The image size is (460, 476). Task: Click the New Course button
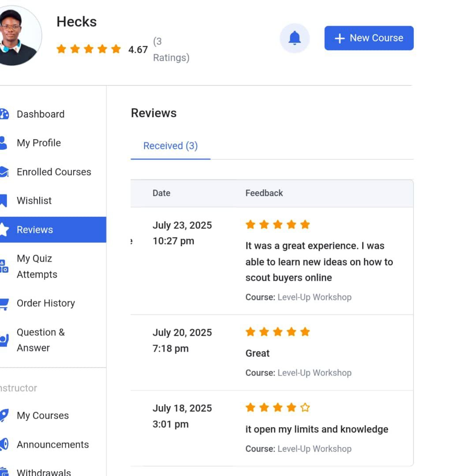click(x=369, y=38)
